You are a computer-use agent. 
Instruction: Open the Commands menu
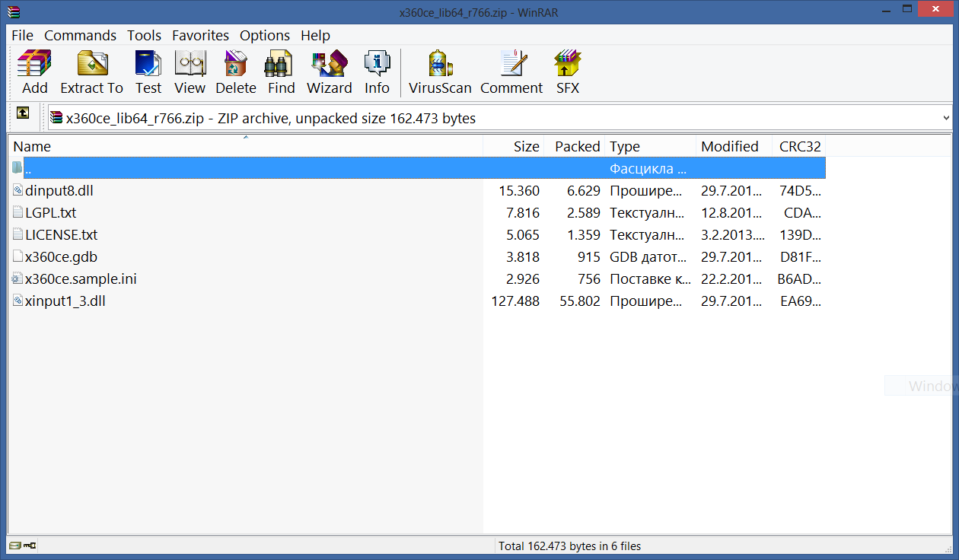81,35
